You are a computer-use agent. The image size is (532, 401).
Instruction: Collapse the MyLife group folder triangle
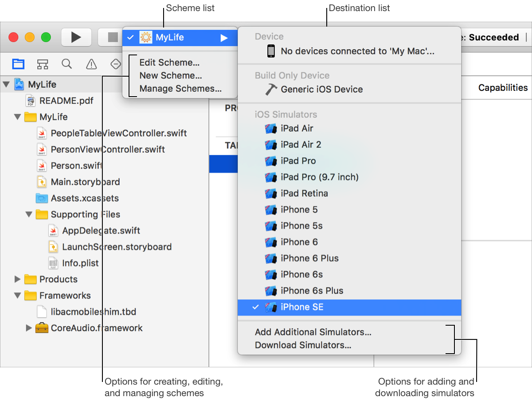pyautogui.click(x=17, y=117)
